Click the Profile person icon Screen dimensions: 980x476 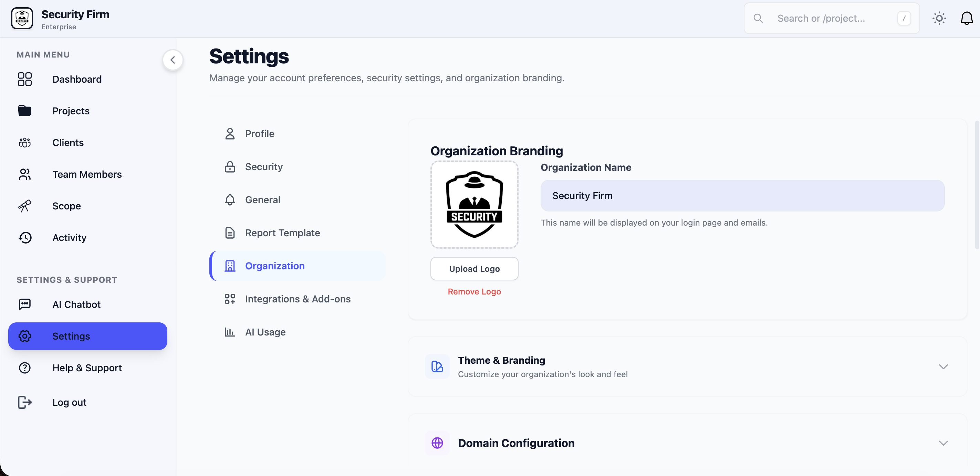tap(230, 134)
